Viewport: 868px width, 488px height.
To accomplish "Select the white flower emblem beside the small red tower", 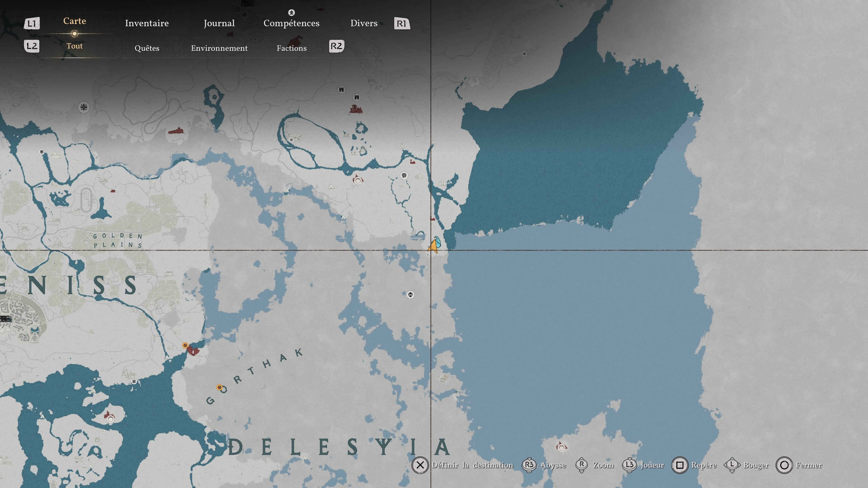I will coord(404,176).
